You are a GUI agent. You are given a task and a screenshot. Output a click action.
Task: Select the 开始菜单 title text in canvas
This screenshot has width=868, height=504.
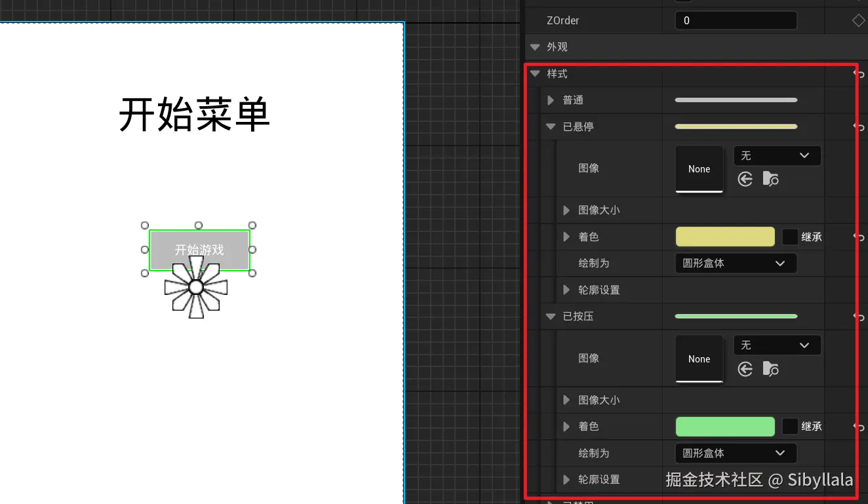195,115
